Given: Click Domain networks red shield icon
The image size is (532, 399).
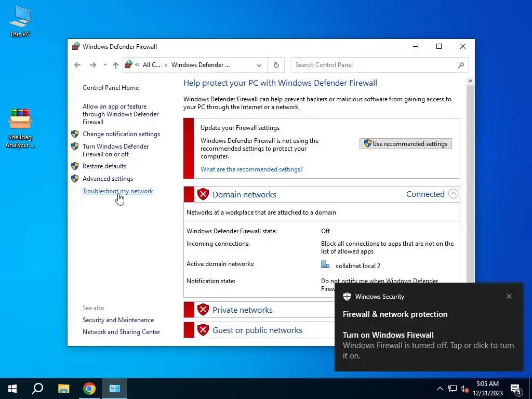Looking at the screenshot, I should (203, 194).
